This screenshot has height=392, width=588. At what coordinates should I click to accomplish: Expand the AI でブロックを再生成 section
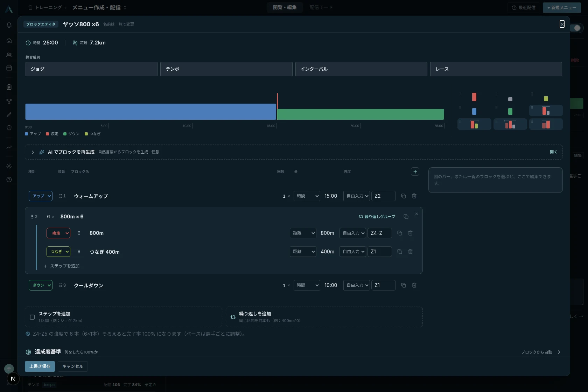(33, 152)
